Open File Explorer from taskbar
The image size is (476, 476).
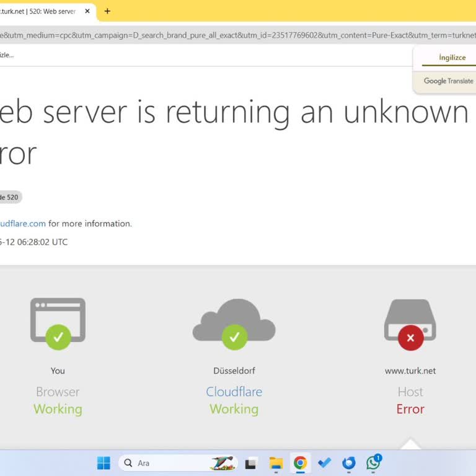click(x=276, y=463)
